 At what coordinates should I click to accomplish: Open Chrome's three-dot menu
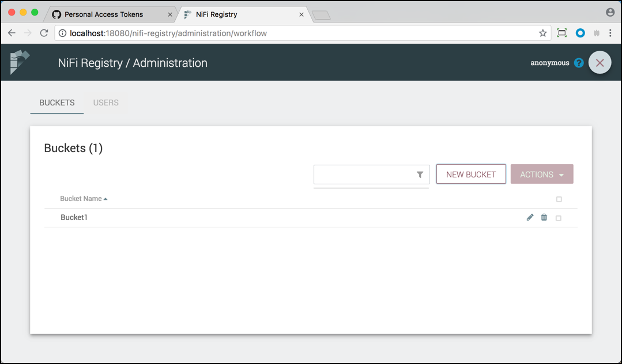(x=610, y=33)
